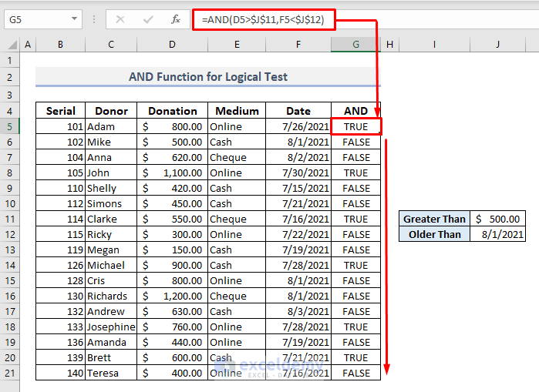Select Brett's donation cell 600.00

[172, 357]
